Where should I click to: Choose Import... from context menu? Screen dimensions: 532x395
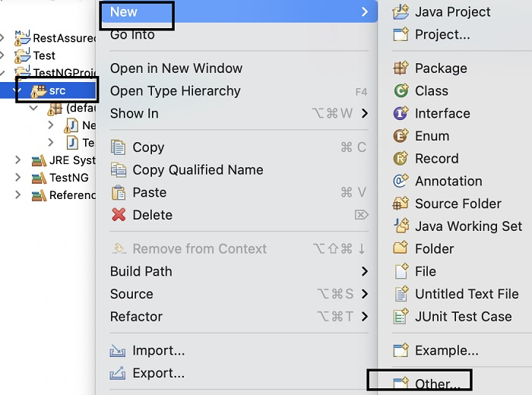158,351
